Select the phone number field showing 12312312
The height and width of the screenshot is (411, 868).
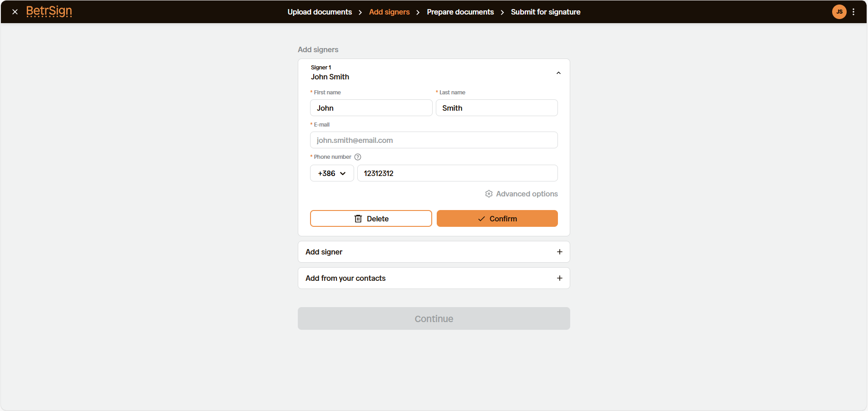[x=458, y=173]
